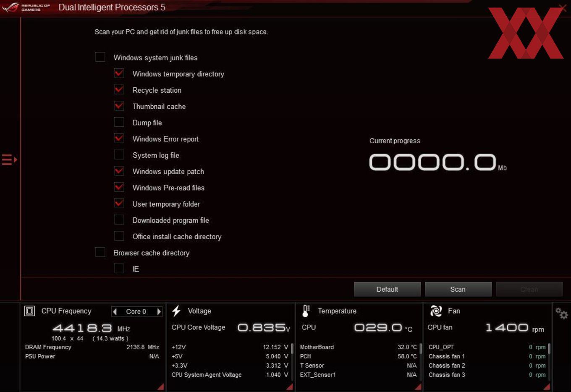This screenshot has width=571, height=392.
Task: Click the Voltage panel scrollbar
Action: tap(292, 349)
